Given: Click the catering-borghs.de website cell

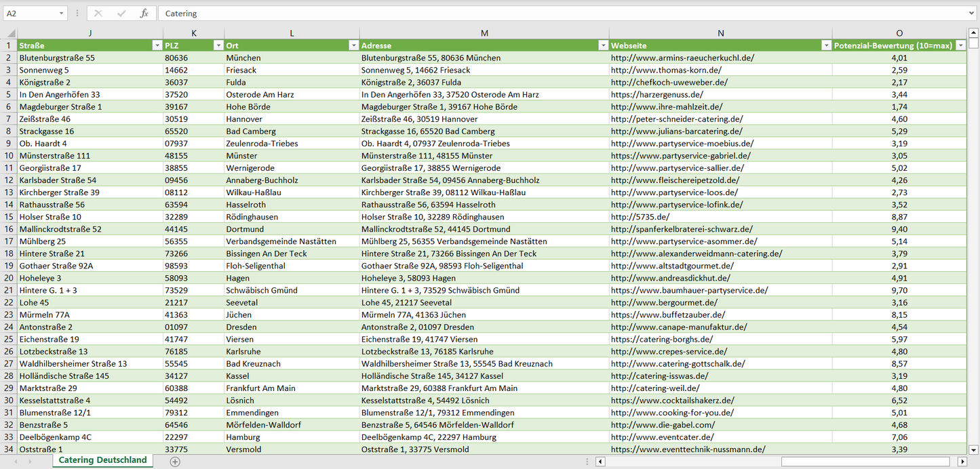Looking at the screenshot, I should (x=661, y=339).
